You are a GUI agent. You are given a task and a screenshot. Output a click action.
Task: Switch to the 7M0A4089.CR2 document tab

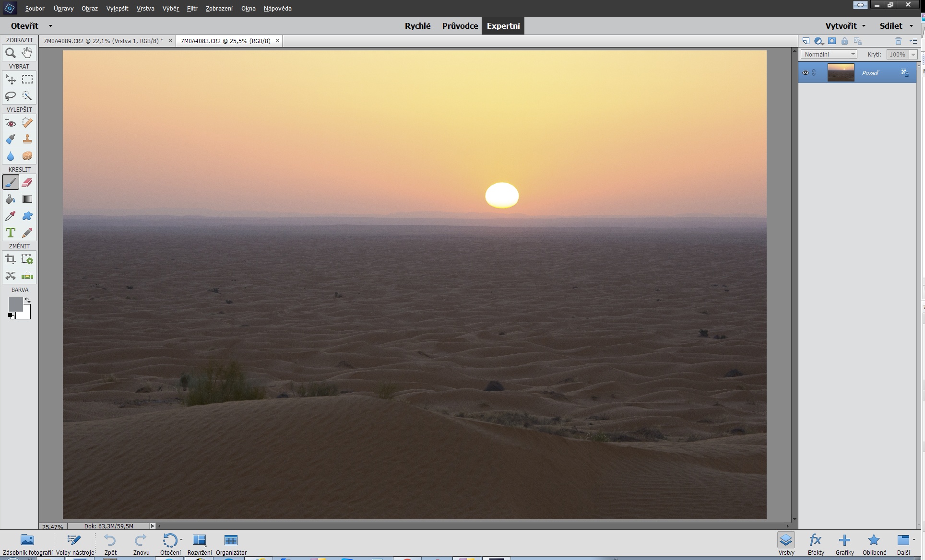pyautogui.click(x=103, y=41)
